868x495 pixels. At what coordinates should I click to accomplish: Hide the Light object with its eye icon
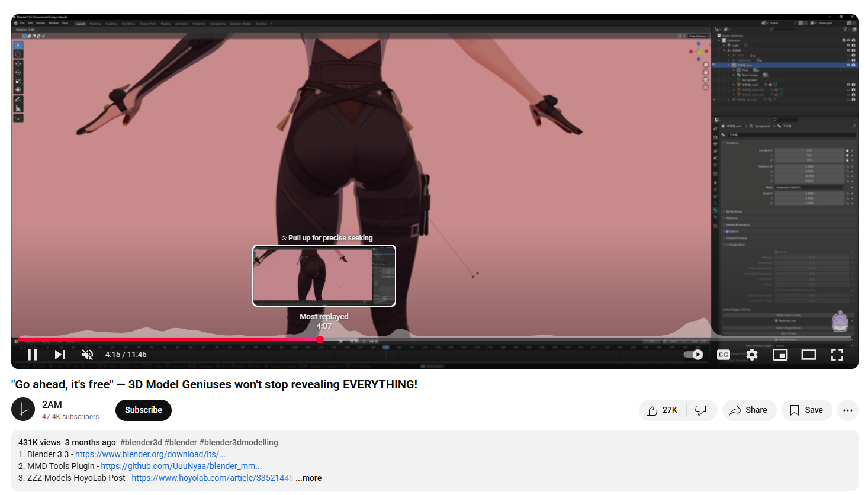(x=848, y=46)
